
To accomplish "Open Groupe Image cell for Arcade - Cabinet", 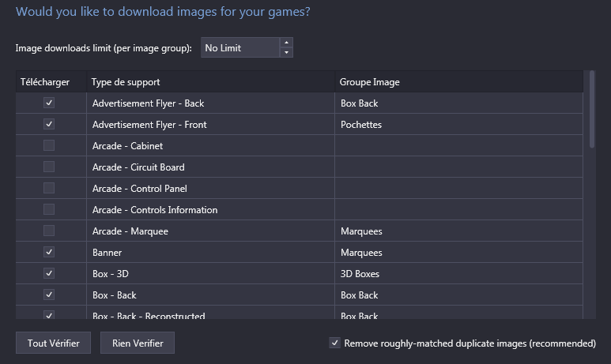I will click(x=458, y=145).
